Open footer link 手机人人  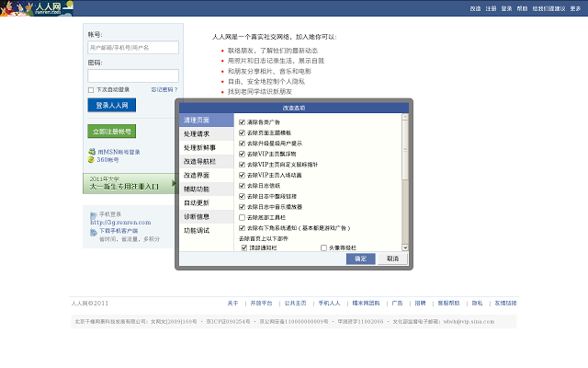click(329, 303)
